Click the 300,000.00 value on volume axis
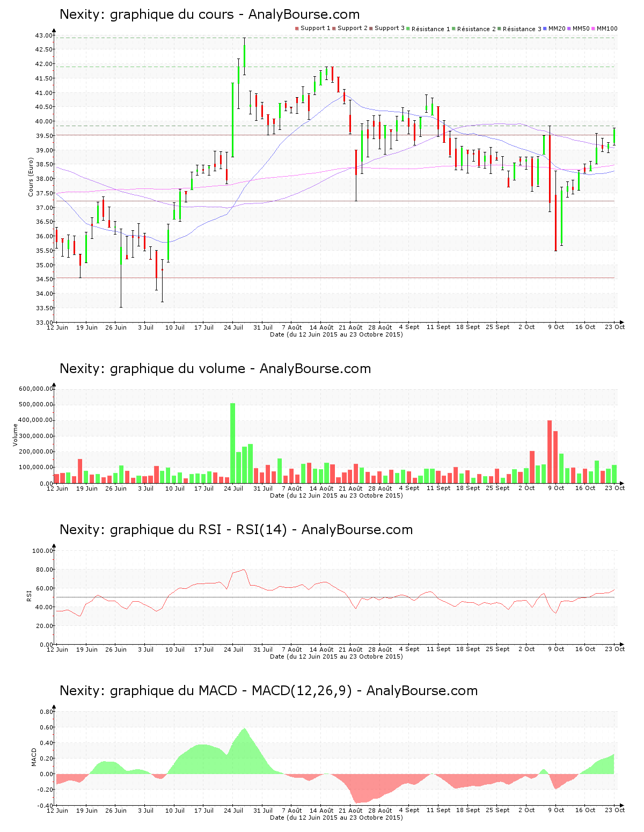Screen dimensions: 644x832 pyautogui.click(x=35, y=436)
